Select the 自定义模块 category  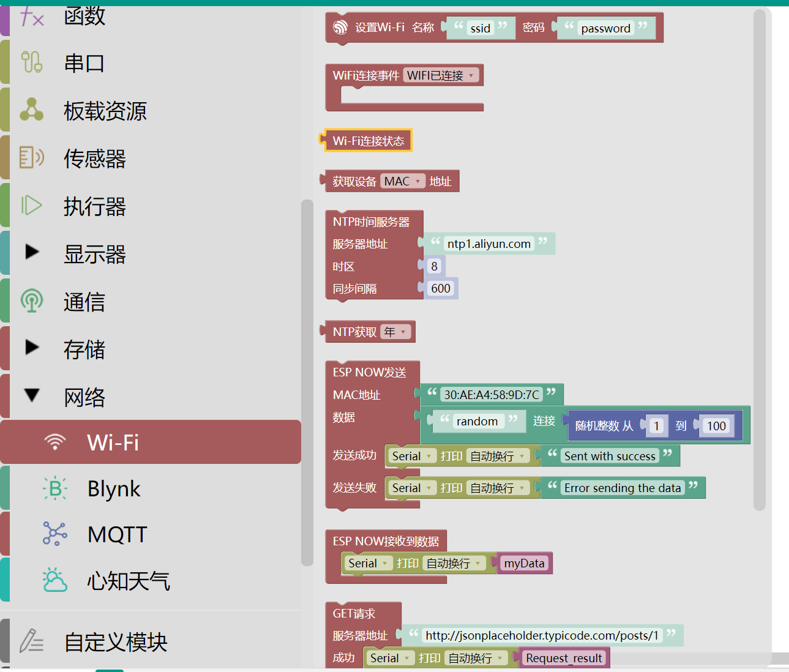[x=116, y=642]
